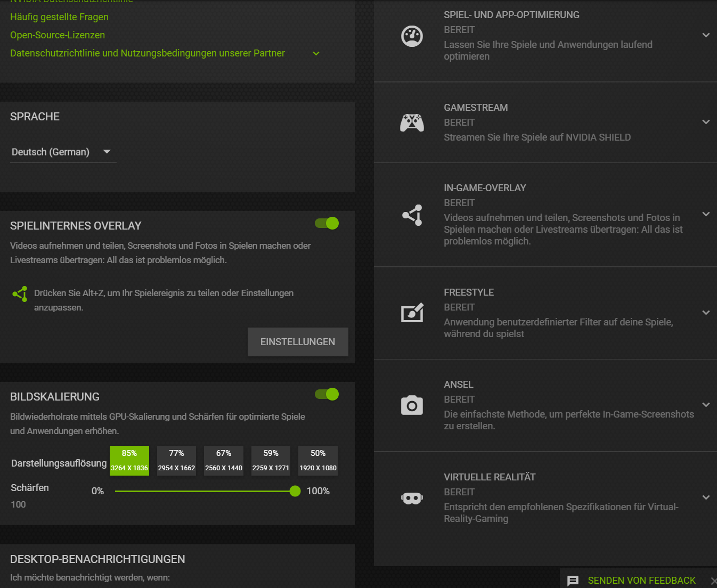Click the FREESTYLE section title
Image resolution: width=717 pixels, height=588 pixels.
point(469,292)
